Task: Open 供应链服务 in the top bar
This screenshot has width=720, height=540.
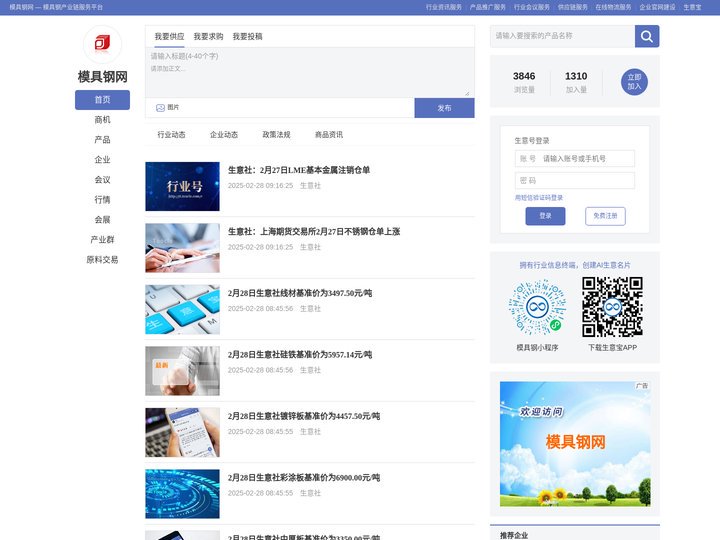Action: 573,7
